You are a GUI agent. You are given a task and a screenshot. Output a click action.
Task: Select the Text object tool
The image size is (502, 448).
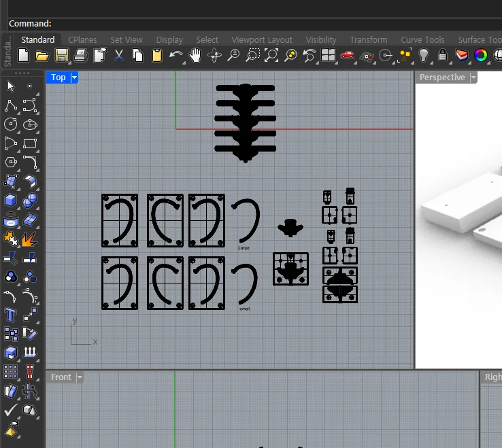click(11, 315)
